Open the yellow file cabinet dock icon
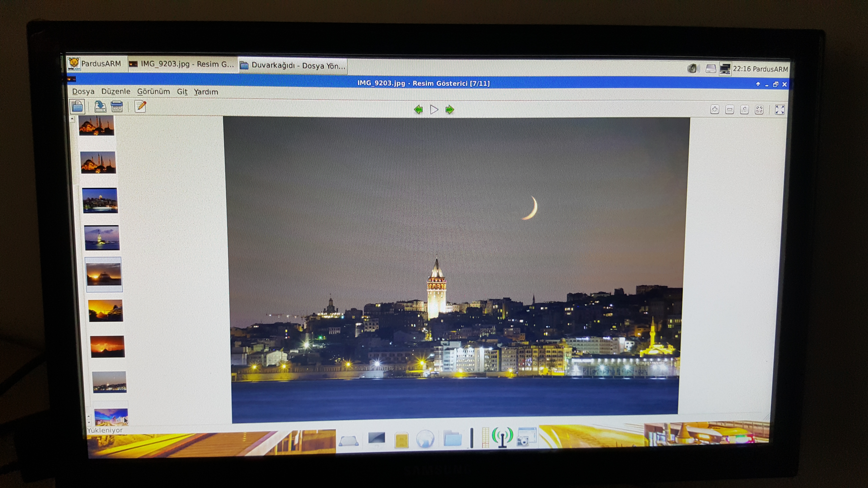 point(401,440)
